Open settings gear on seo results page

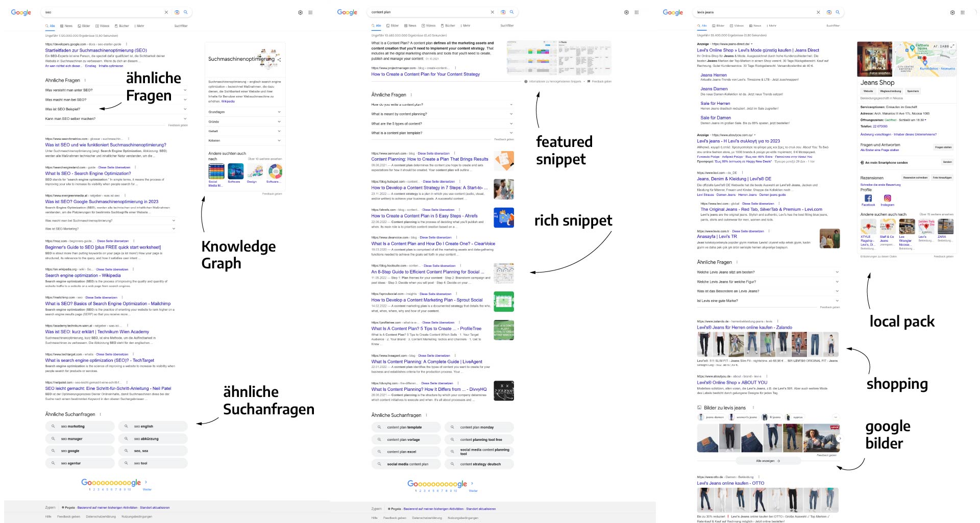300,12
